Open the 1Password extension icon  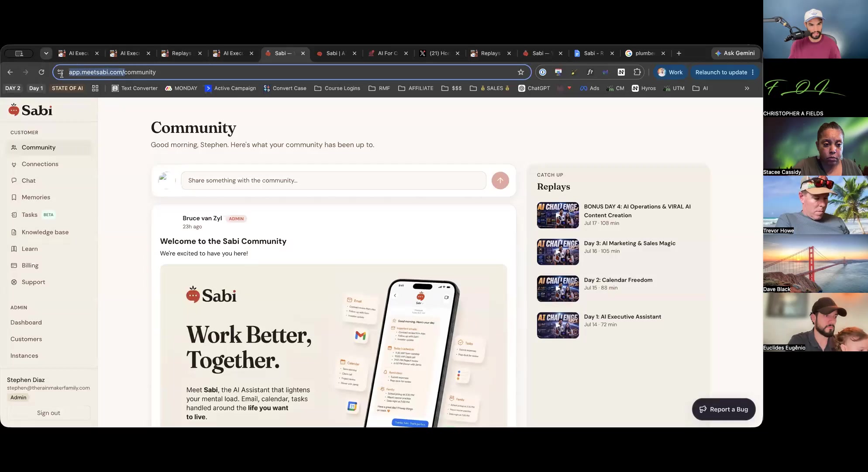pos(543,72)
